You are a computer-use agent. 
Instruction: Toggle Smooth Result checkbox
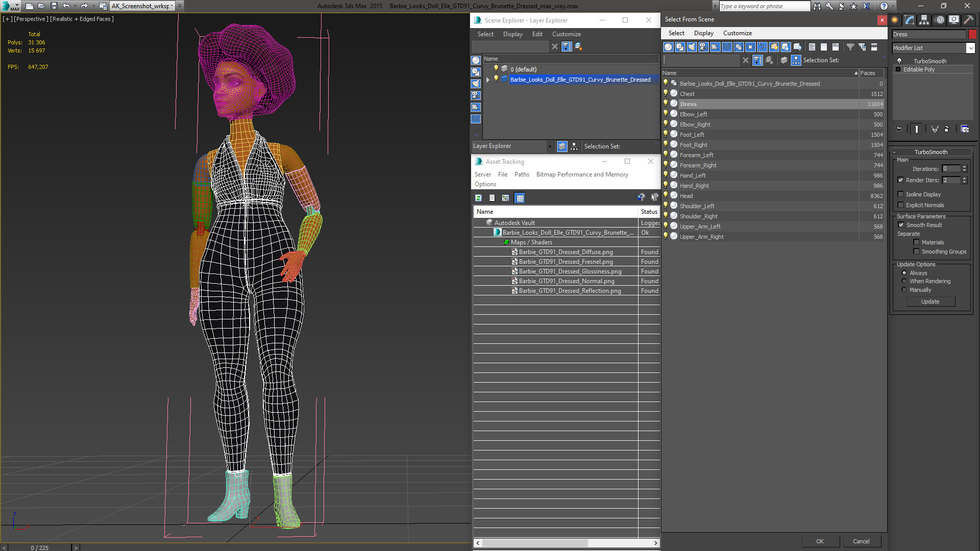tap(901, 225)
